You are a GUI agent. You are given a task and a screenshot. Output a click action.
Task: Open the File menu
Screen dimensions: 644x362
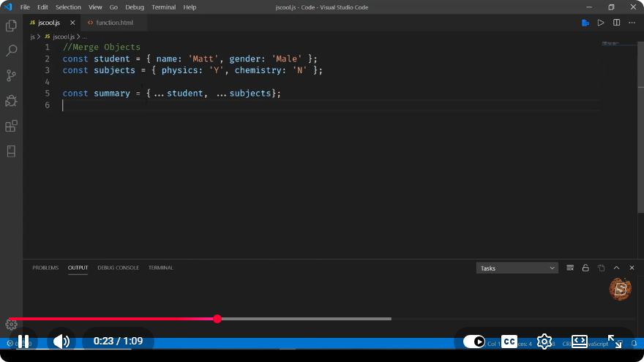[x=25, y=7]
